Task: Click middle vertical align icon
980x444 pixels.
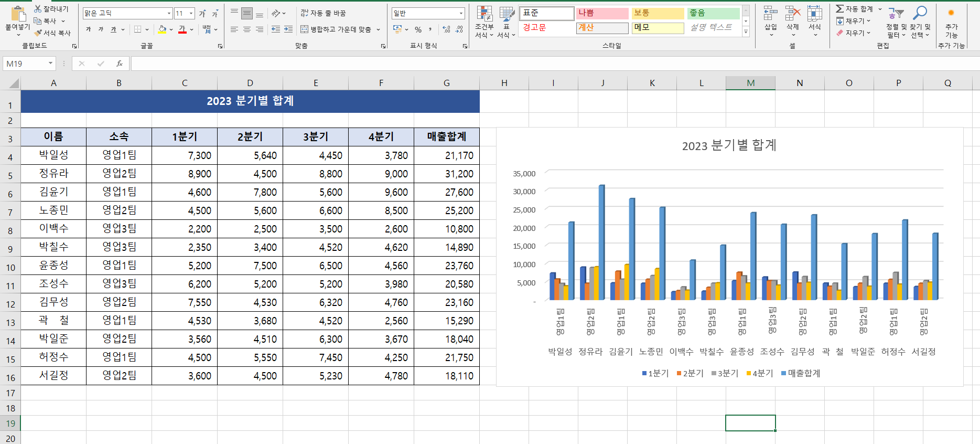Action: (x=247, y=13)
